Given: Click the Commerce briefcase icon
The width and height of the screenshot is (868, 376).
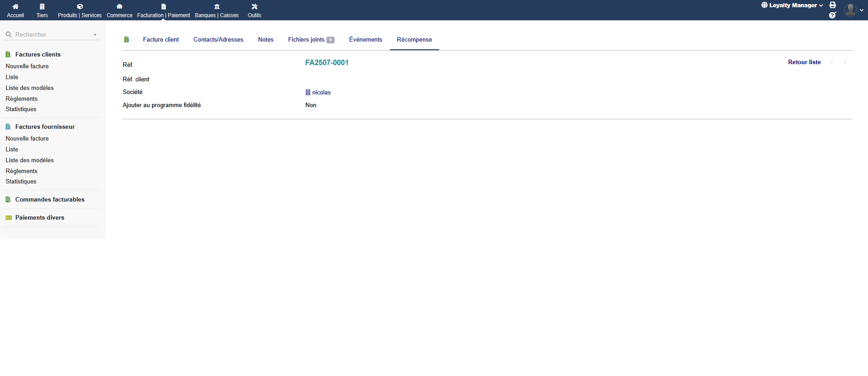Looking at the screenshot, I should click(119, 7).
